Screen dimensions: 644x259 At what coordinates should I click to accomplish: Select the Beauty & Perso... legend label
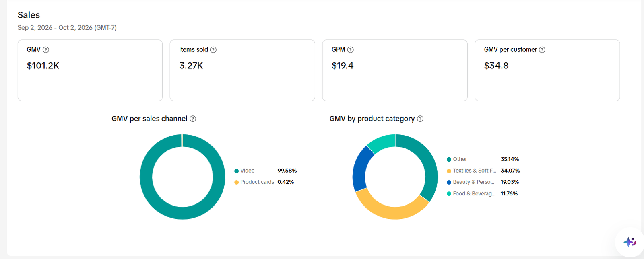[x=474, y=182]
